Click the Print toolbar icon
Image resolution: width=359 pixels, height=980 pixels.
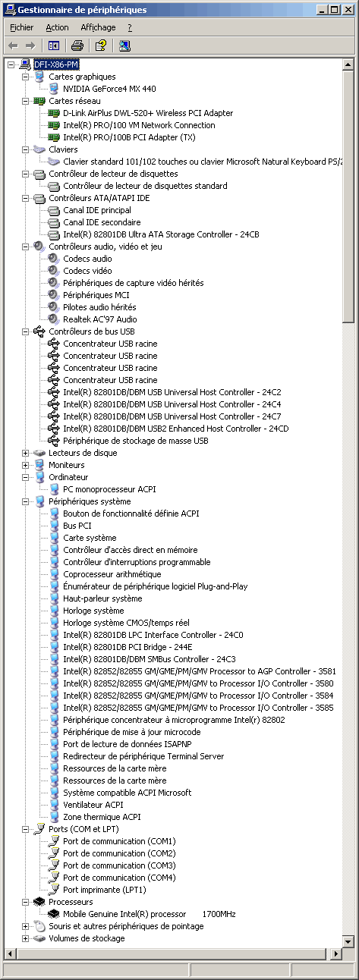(x=77, y=46)
